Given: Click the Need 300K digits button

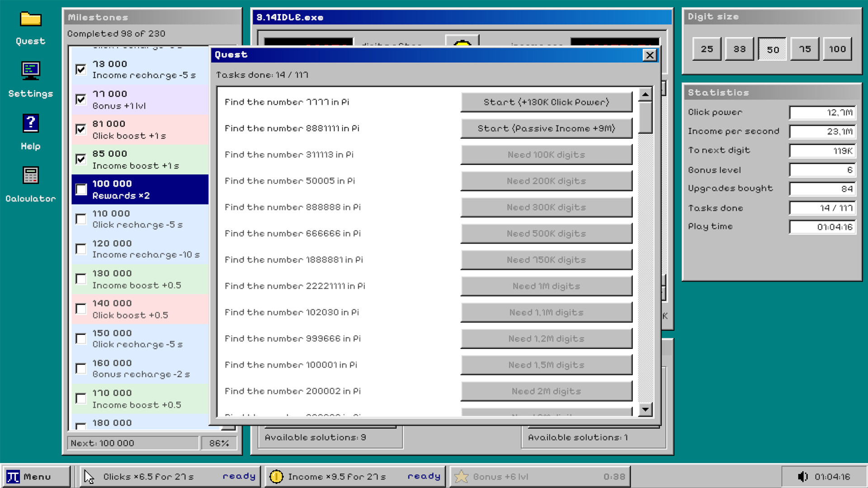Looking at the screenshot, I should 546,207.
